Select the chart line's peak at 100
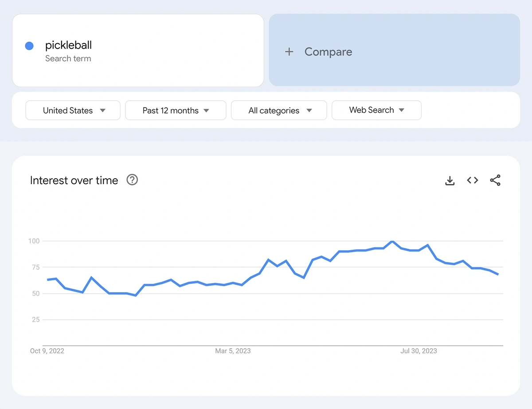This screenshot has height=409, width=532. tap(392, 242)
